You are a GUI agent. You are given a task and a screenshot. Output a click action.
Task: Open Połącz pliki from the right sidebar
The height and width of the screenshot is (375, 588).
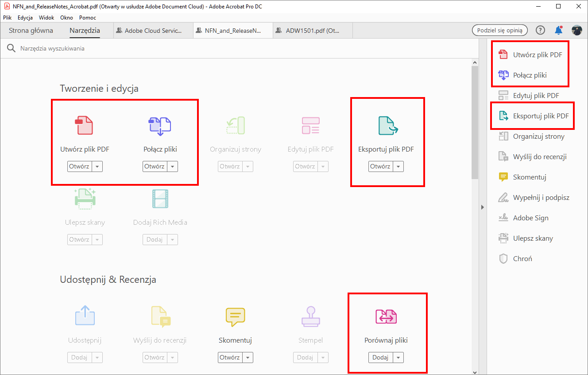pos(523,75)
